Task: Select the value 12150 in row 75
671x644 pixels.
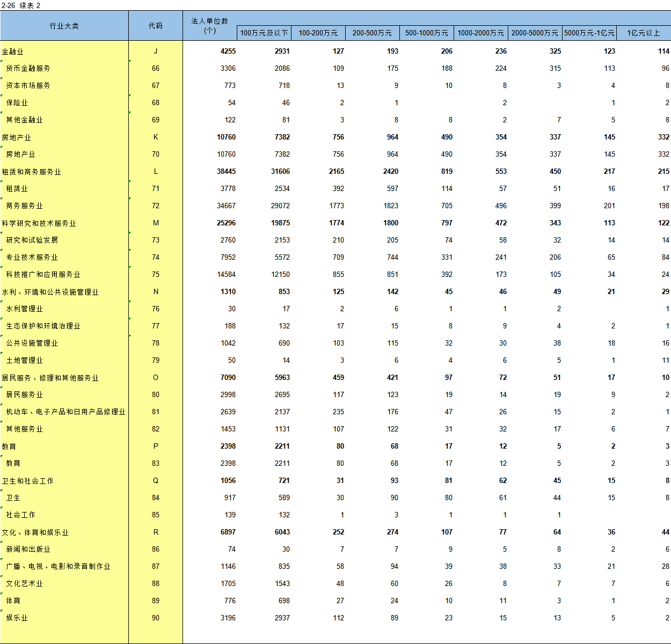Action: coord(280,275)
